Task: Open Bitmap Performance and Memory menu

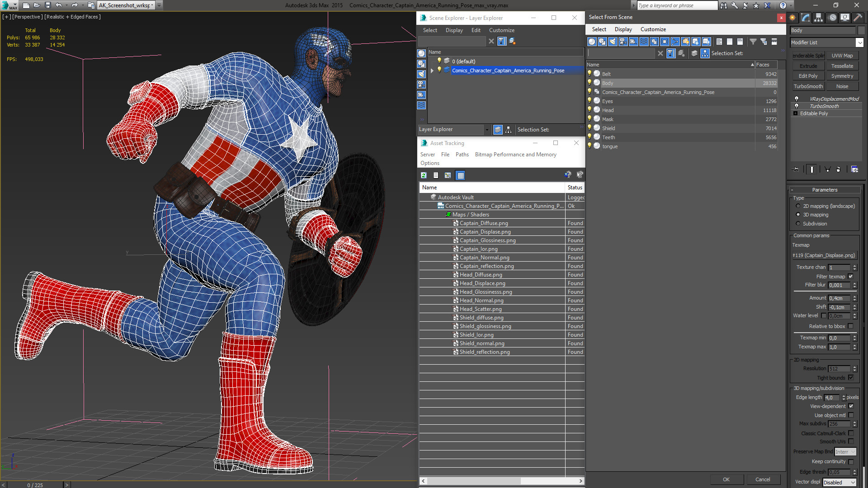Action: click(x=515, y=155)
